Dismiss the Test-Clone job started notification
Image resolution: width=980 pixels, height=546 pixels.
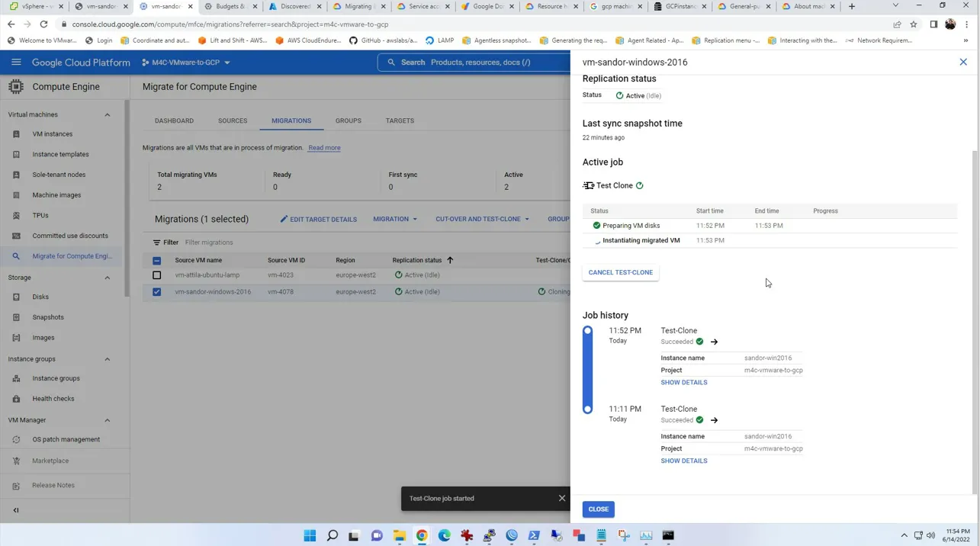562,498
